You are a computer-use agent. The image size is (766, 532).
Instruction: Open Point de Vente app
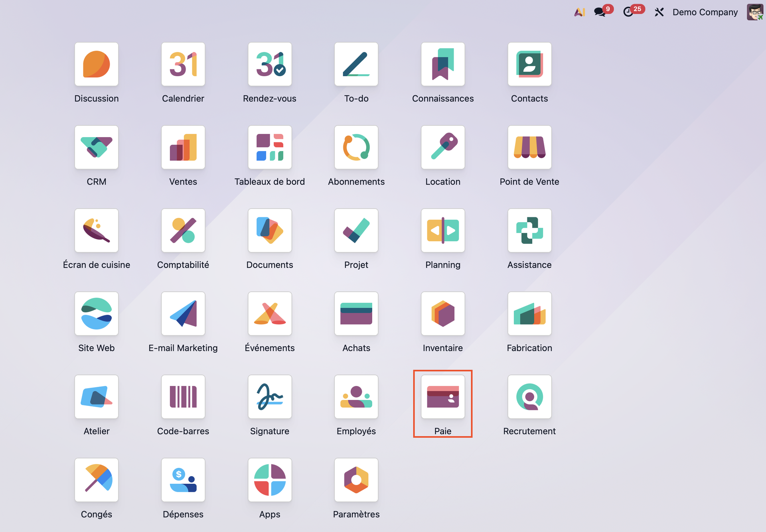tap(529, 148)
